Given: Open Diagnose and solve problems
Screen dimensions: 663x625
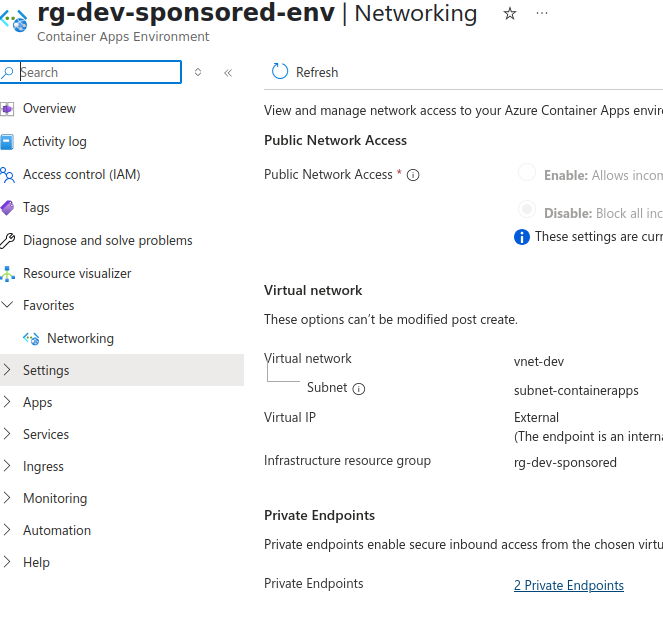Looking at the screenshot, I should [x=107, y=241].
